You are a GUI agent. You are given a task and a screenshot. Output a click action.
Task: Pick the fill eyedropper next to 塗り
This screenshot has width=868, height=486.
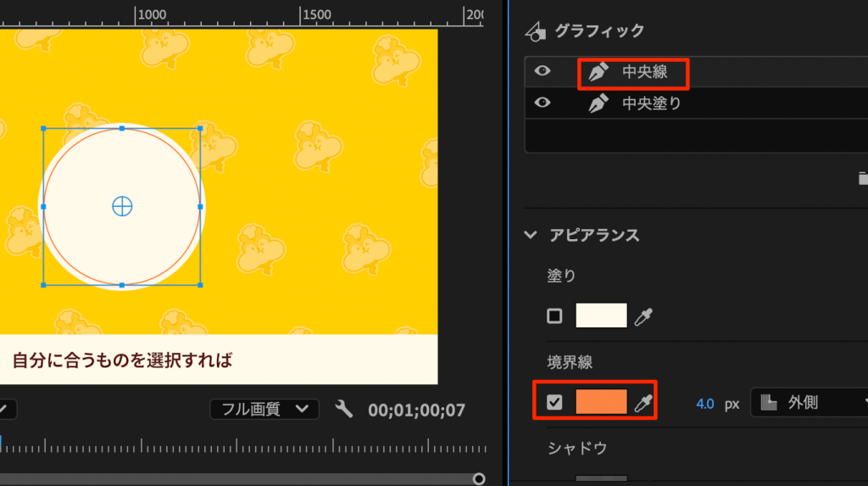(644, 317)
